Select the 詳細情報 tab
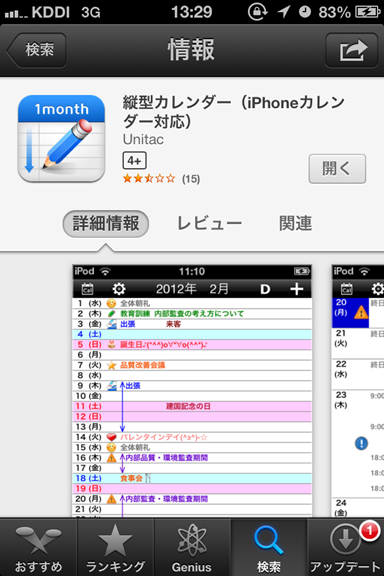 click(x=105, y=223)
